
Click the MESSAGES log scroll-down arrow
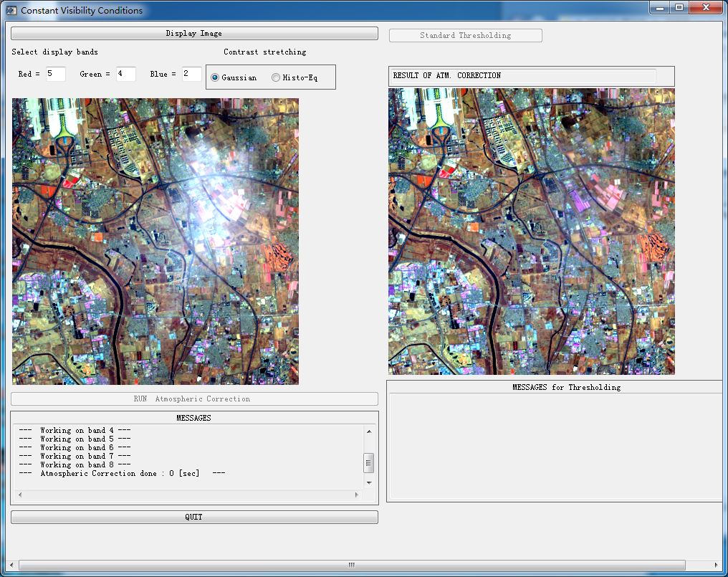[x=369, y=482]
